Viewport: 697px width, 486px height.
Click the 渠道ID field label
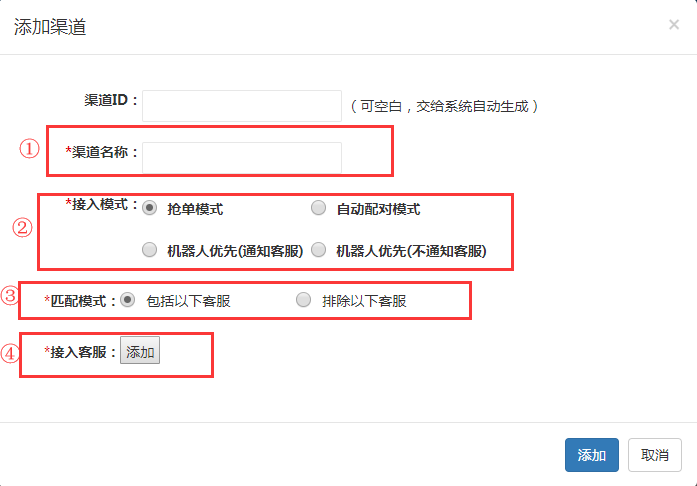(111, 100)
